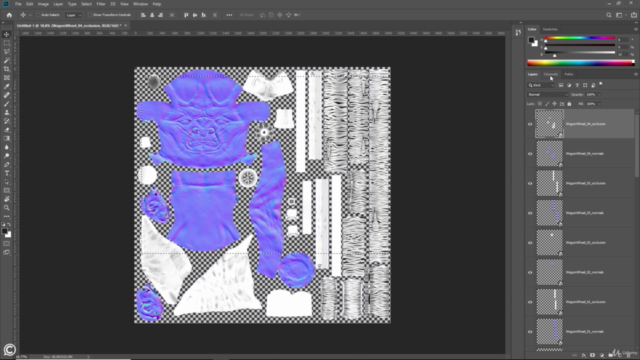
Task: Click the lock transparent pixels button
Action: tap(540, 104)
